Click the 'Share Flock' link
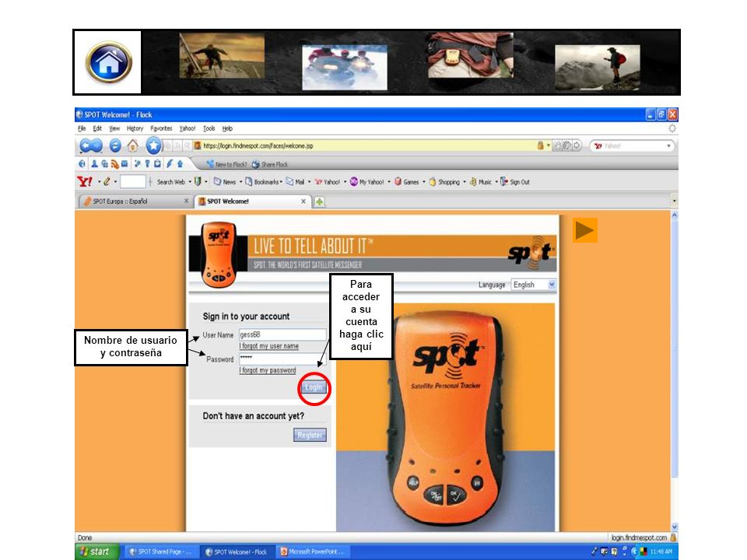 point(270,165)
